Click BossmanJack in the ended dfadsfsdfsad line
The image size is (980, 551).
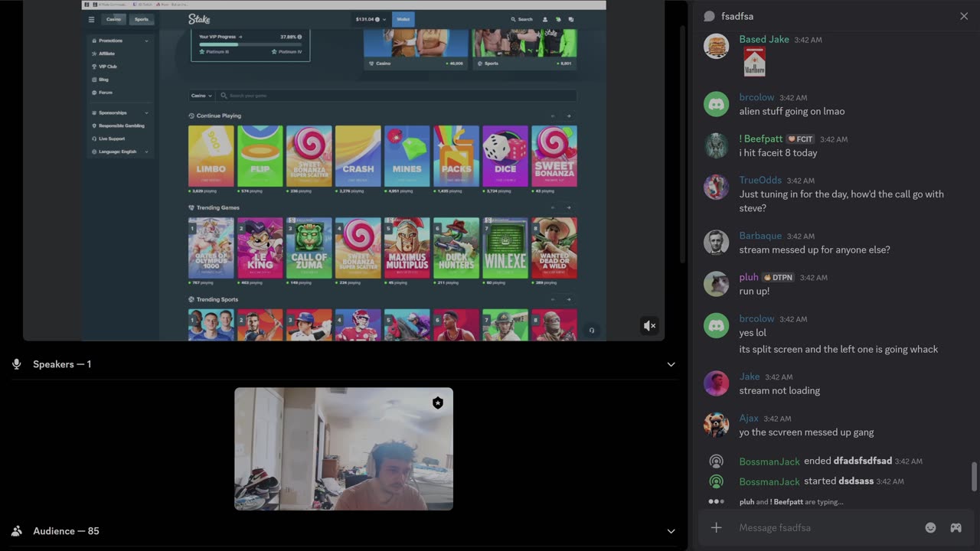point(769,461)
